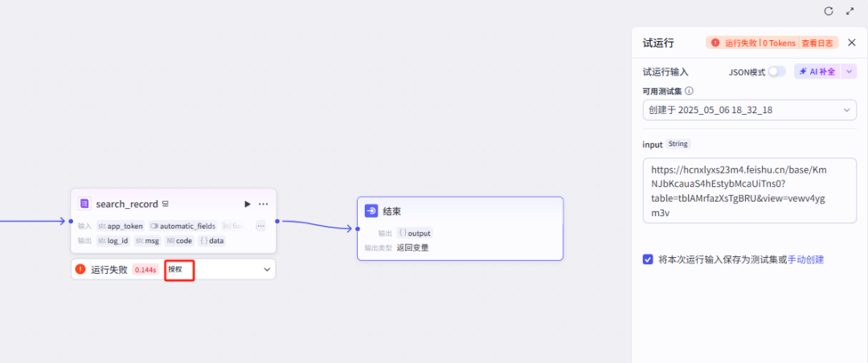
Task: Click the search_record purple node icon
Action: coord(84,204)
